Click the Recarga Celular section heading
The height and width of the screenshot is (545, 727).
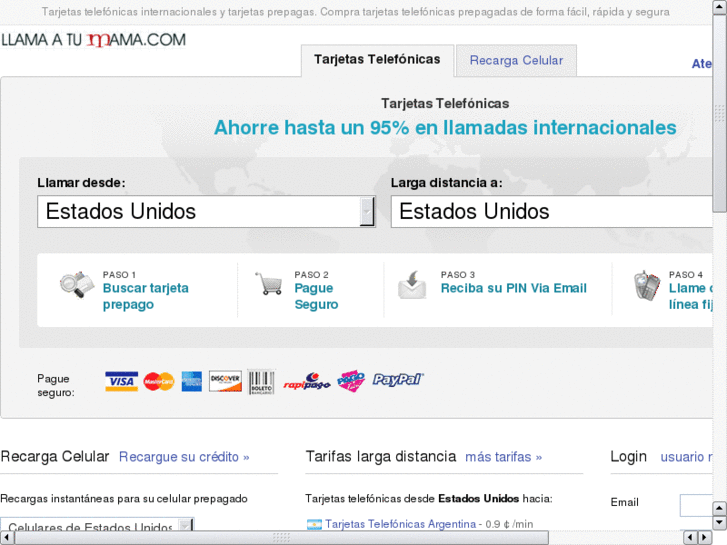(x=55, y=456)
